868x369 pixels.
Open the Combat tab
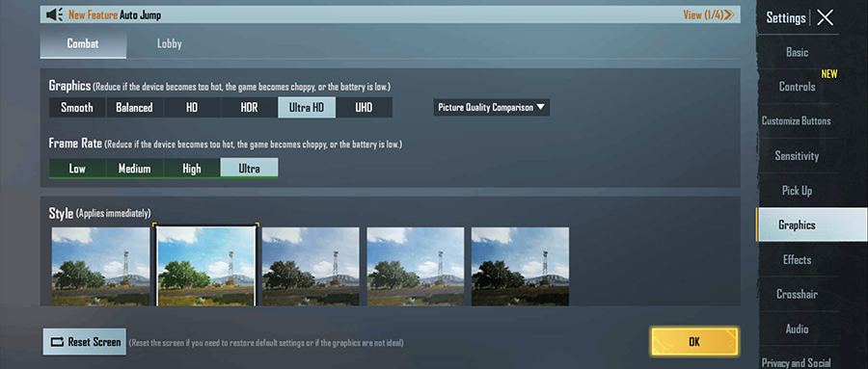(83, 43)
